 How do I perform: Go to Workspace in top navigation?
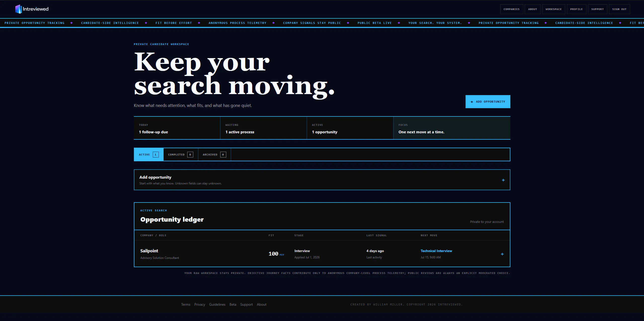pyautogui.click(x=553, y=9)
